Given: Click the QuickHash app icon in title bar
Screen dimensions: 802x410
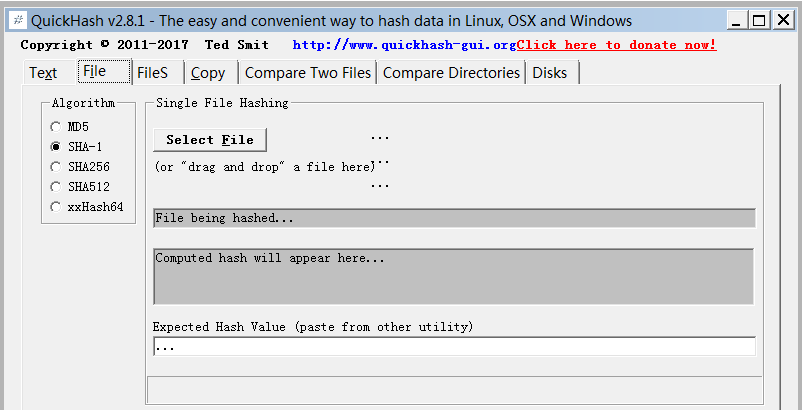Looking at the screenshot, I should [19, 20].
